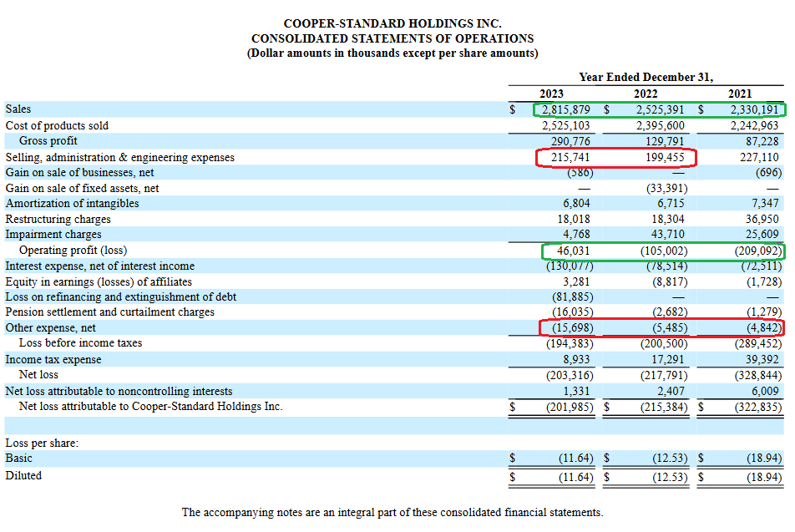795x532 pixels.
Task: Click gross profit value 290,776
Action: (x=570, y=141)
